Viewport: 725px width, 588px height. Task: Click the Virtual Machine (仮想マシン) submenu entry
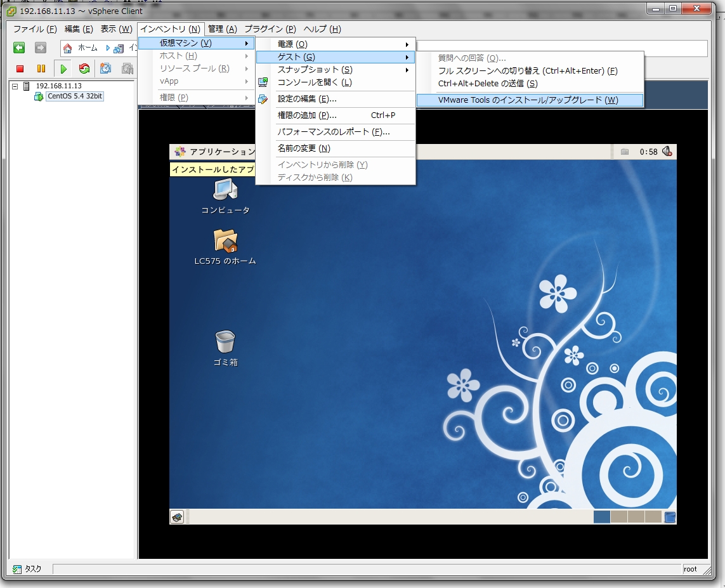pos(196,43)
